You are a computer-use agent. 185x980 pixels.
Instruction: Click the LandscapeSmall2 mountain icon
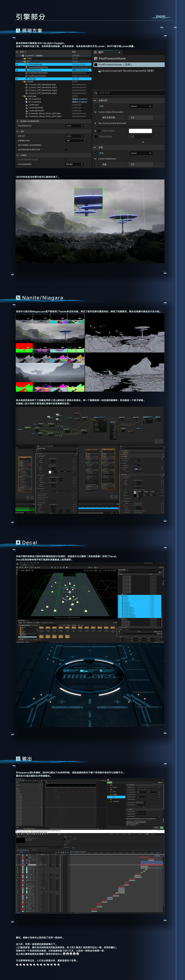tap(27, 111)
